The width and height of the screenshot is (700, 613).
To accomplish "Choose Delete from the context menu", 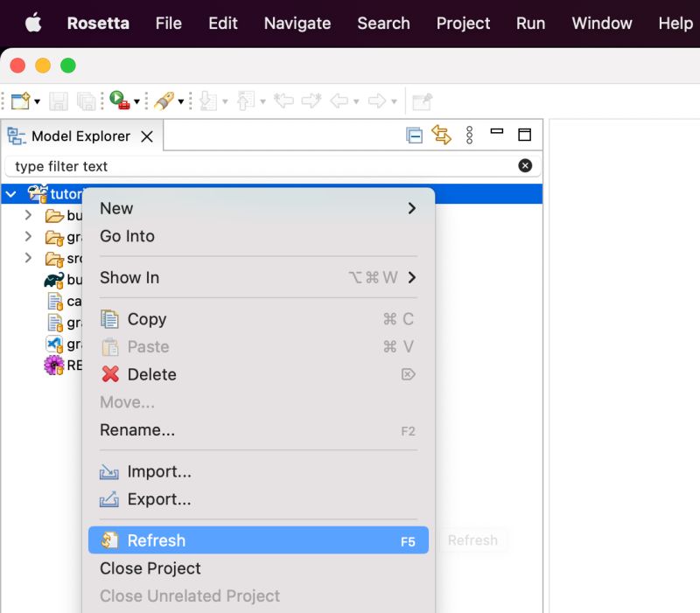I will 258,374.
